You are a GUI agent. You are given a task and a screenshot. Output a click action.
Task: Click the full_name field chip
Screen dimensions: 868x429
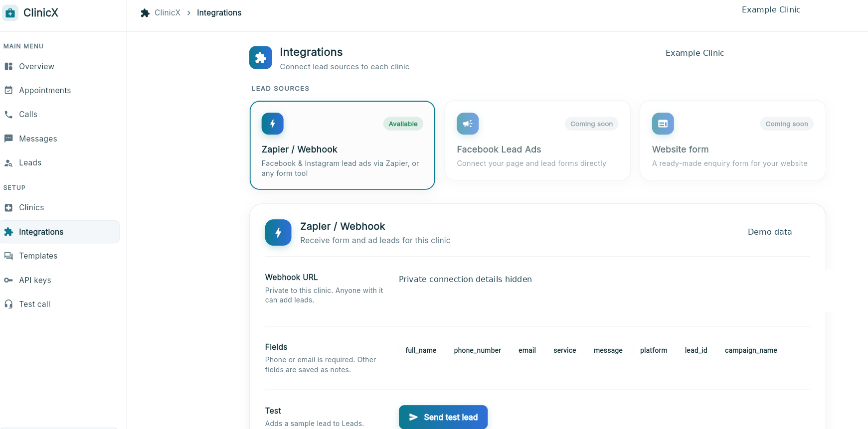pyautogui.click(x=421, y=350)
